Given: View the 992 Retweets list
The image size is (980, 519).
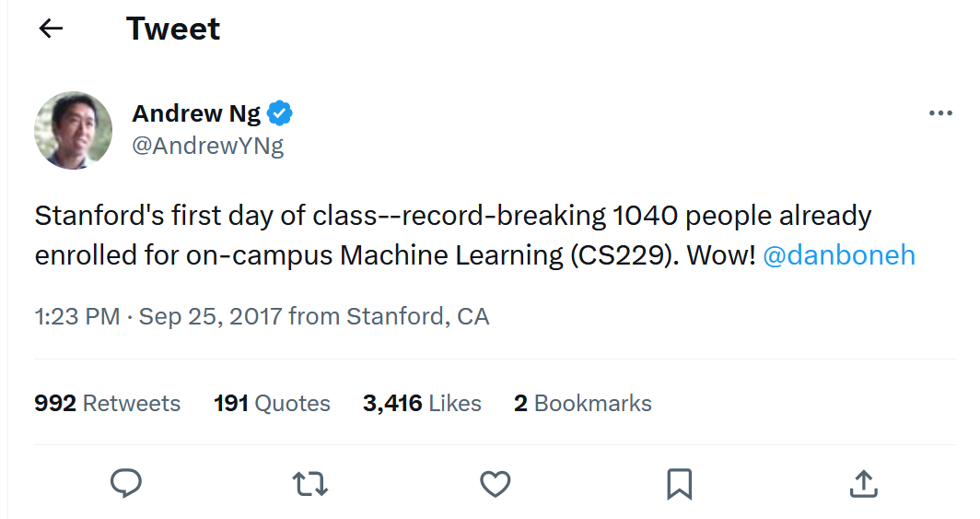Looking at the screenshot, I should (108, 403).
